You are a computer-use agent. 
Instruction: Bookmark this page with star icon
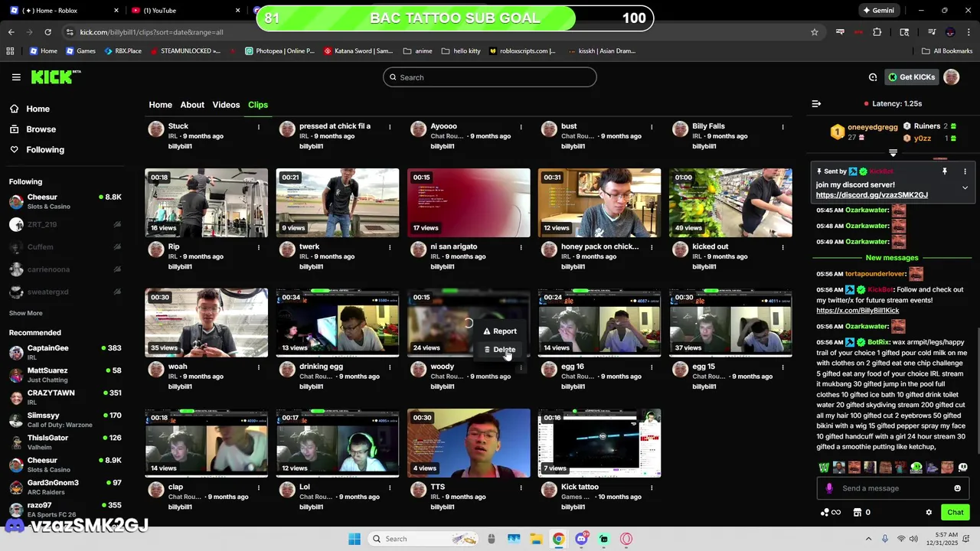pyautogui.click(x=815, y=32)
